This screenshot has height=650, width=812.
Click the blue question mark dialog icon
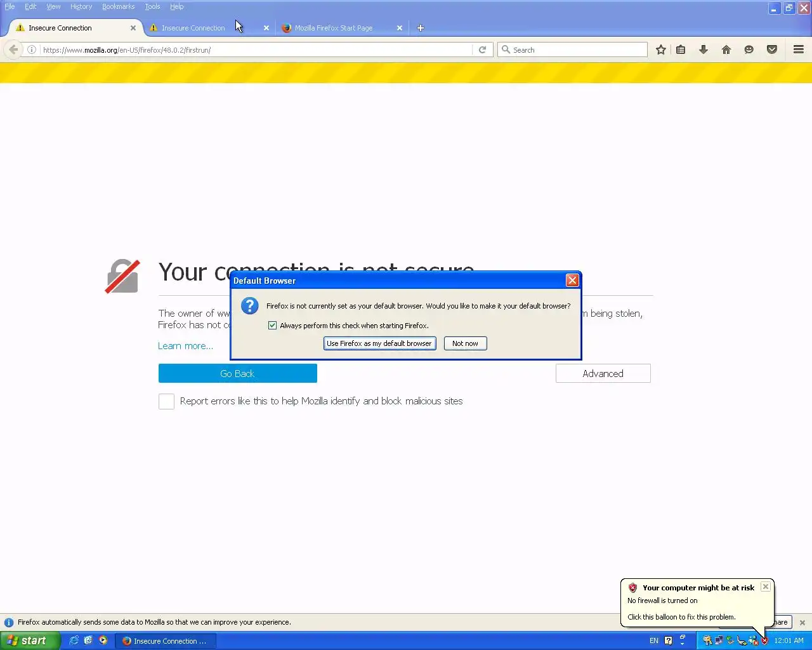(250, 306)
